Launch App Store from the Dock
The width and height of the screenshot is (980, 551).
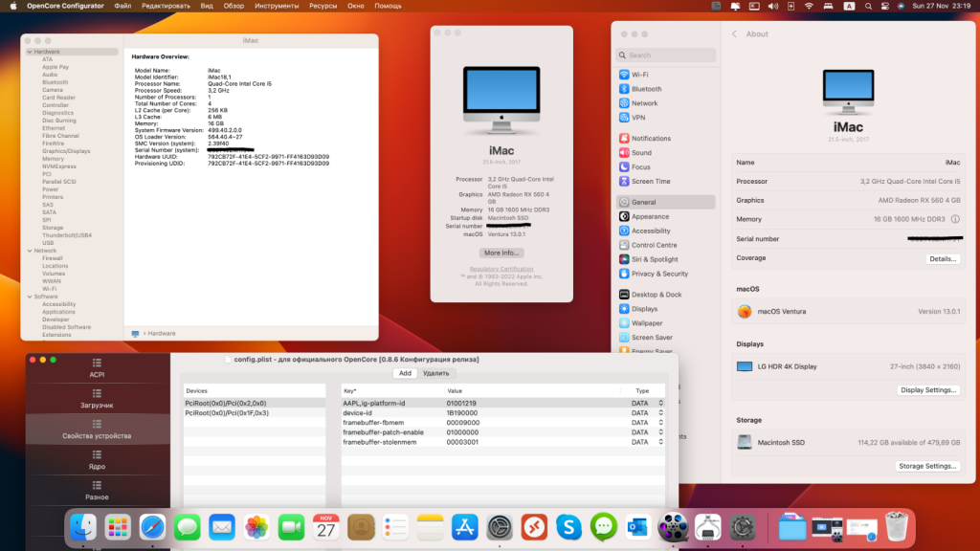click(464, 526)
